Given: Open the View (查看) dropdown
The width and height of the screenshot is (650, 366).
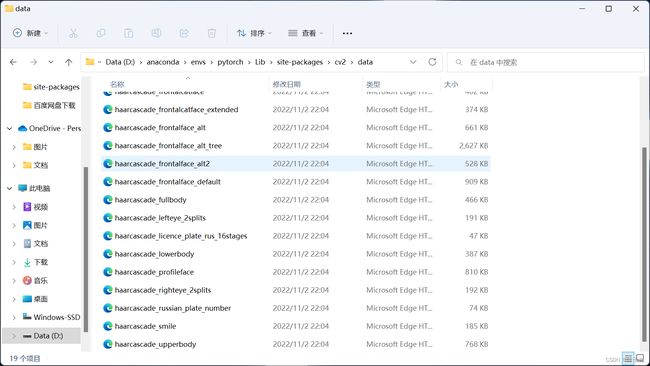Looking at the screenshot, I should (x=306, y=33).
